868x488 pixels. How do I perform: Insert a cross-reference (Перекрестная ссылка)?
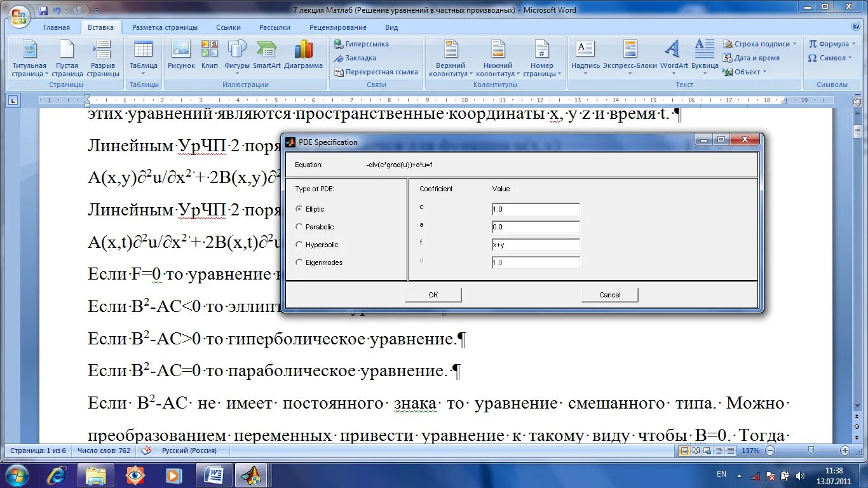[x=375, y=72]
